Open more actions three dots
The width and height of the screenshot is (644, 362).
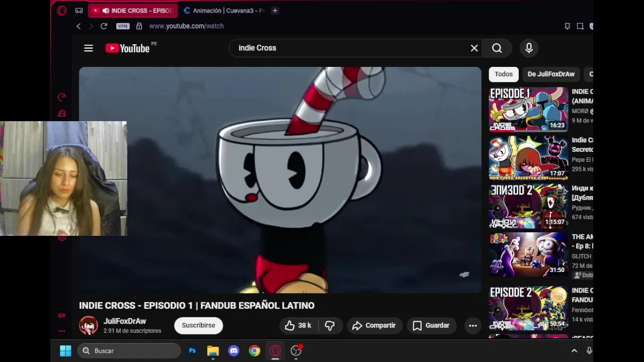473,325
